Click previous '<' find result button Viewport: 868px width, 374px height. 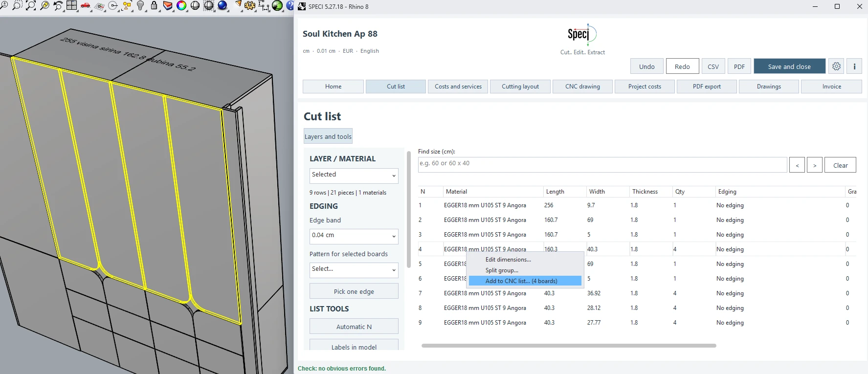[x=797, y=165]
